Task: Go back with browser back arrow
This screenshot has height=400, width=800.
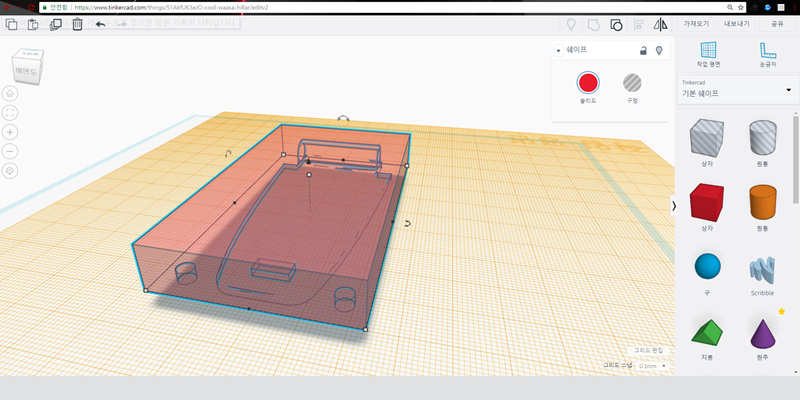Action: [x=7, y=8]
